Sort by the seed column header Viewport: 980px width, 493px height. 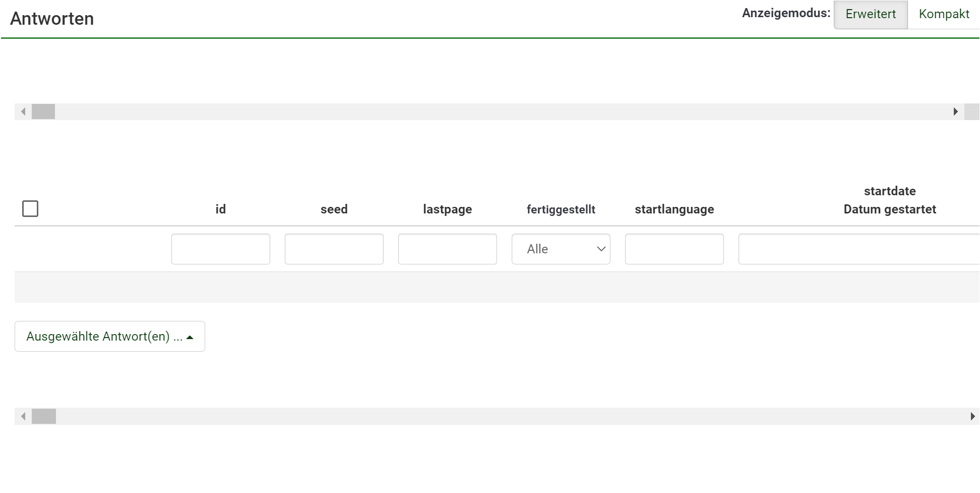(x=334, y=209)
